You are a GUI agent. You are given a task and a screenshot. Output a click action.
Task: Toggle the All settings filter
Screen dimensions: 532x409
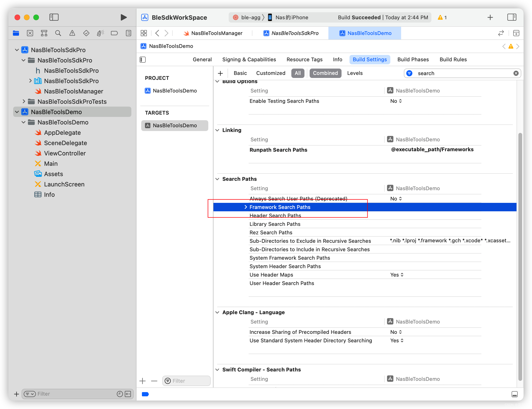pyautogui.click(x=297, y=73)
